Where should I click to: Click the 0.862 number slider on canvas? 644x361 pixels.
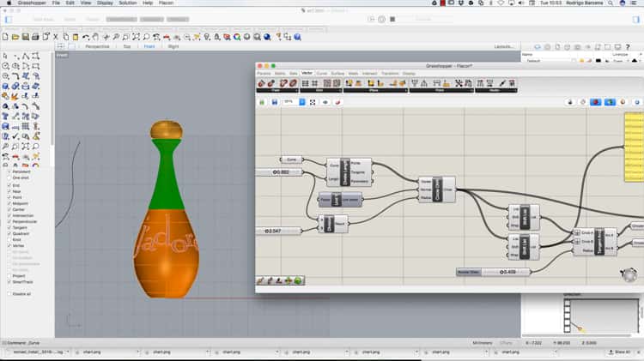280,172
